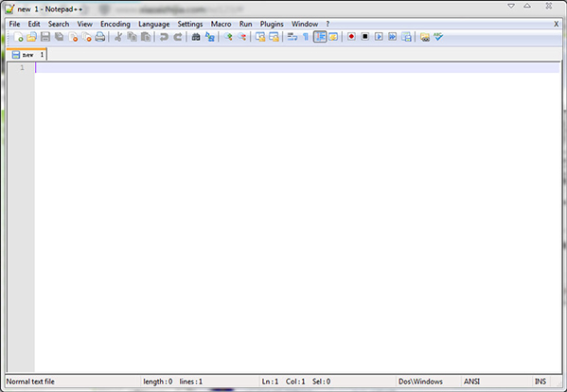Open the Macro menu
The width and height of the screenshot is (567, 392).
tap(221, 24)
